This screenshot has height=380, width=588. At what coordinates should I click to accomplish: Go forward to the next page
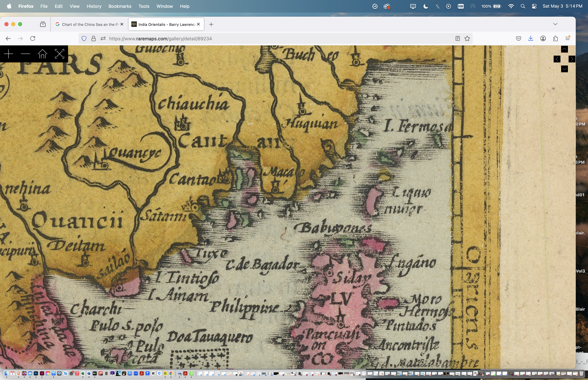tap(20, 38)
